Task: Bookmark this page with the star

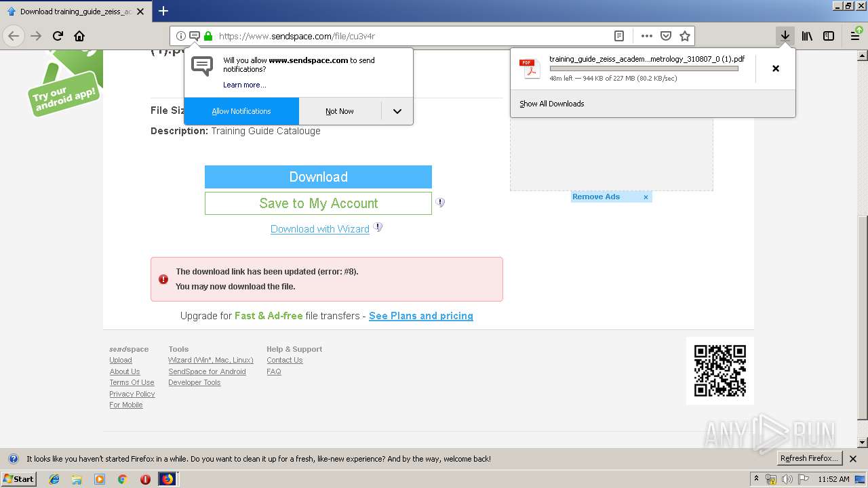Action: 685,36
